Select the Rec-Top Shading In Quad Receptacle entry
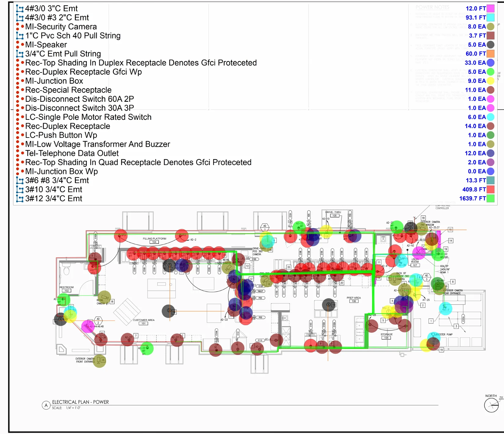Screen dimensions: 504x434 (138, 162)
